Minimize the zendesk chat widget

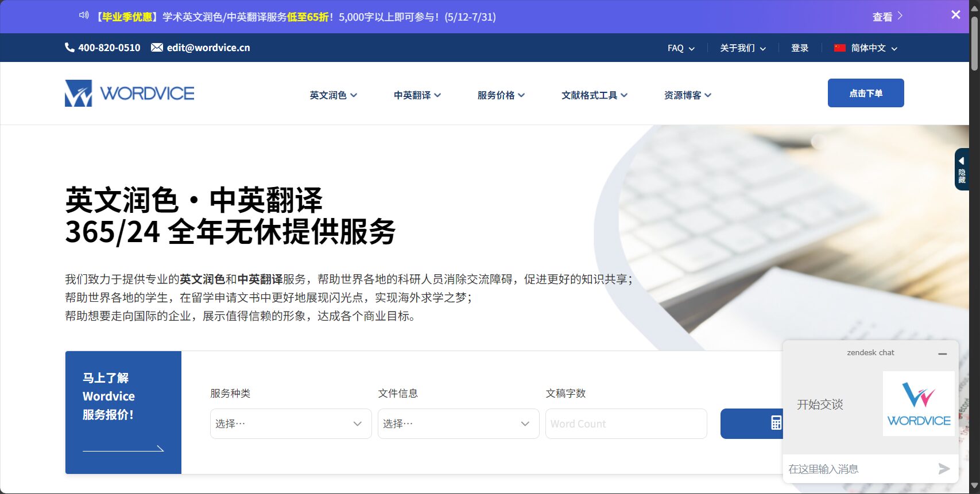click(x=942, y=354)
